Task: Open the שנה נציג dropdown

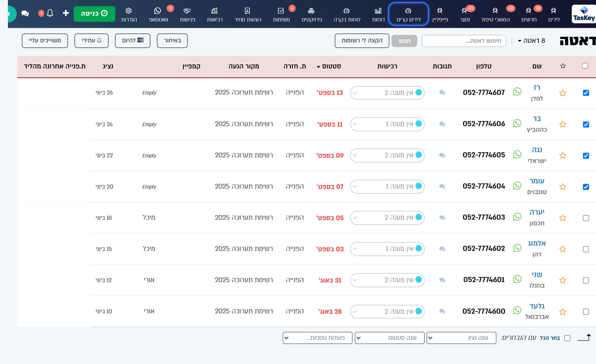Action: click(461, 338)
